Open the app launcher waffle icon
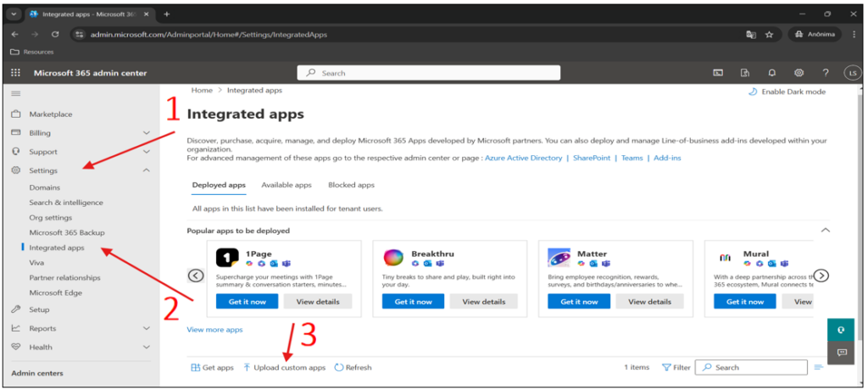The height and width of the screenshot is (390, 868). tap(15, 73)
